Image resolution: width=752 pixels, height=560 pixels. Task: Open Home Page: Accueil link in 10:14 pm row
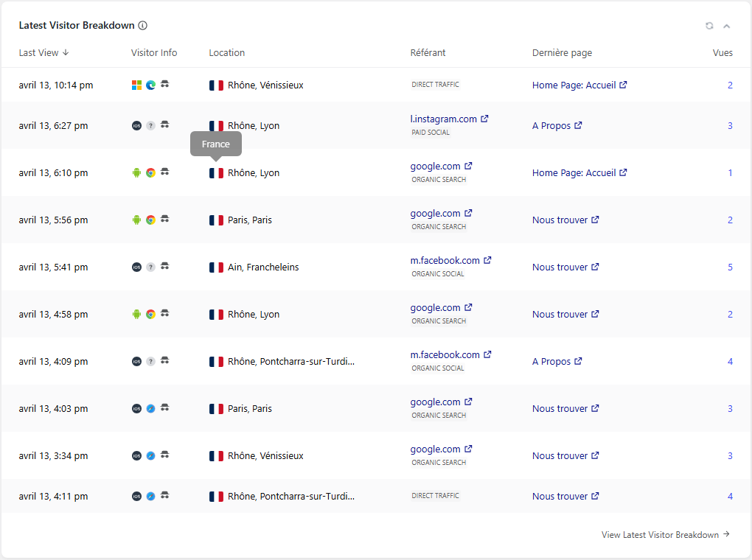[x=574, y=85]
